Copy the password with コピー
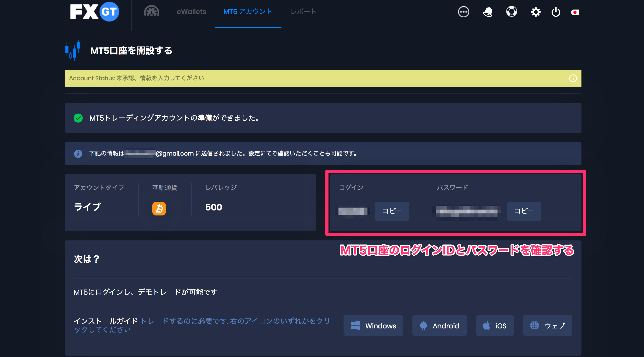 pyautogui.click(x=524, y=211)
